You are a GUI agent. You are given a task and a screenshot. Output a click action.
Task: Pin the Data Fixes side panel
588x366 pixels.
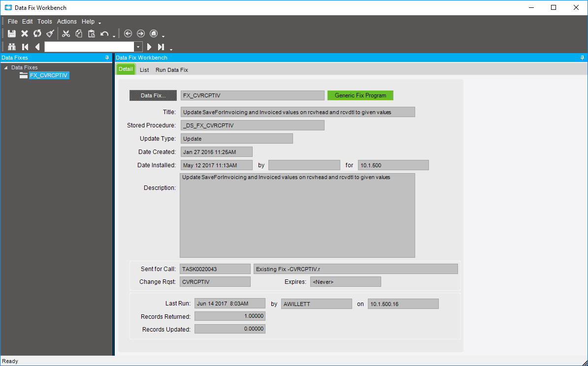coord(107,58)
